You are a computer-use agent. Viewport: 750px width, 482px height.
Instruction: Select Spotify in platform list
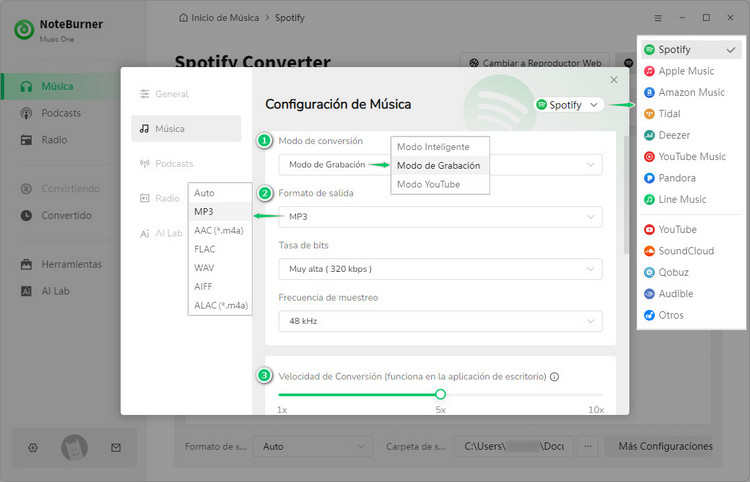pyautogui.click(x=691, y=50)
